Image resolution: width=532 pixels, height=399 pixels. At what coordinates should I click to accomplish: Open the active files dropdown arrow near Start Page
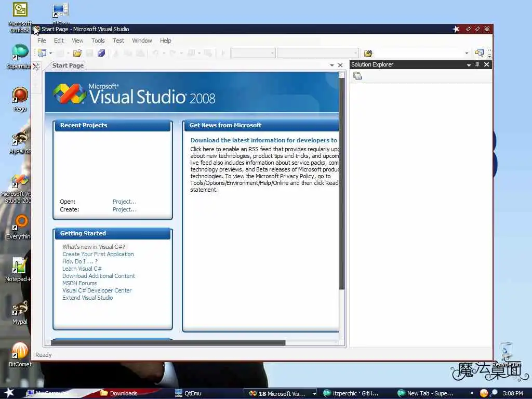pos(332,65)
